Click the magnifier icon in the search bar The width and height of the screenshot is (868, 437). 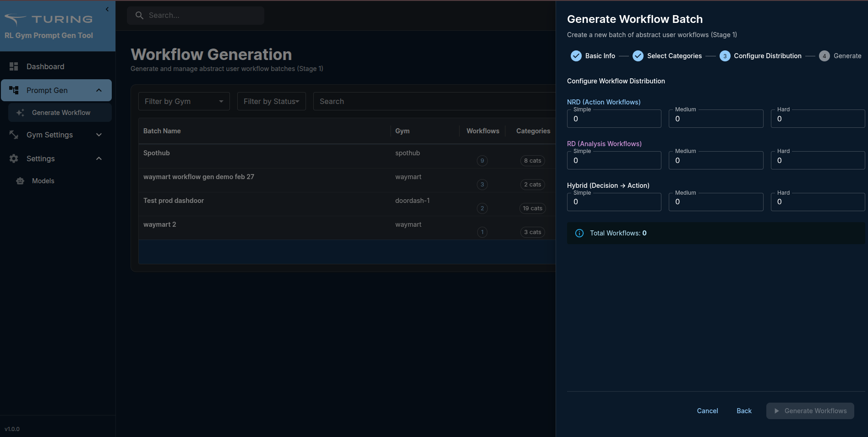click(139, 15)
